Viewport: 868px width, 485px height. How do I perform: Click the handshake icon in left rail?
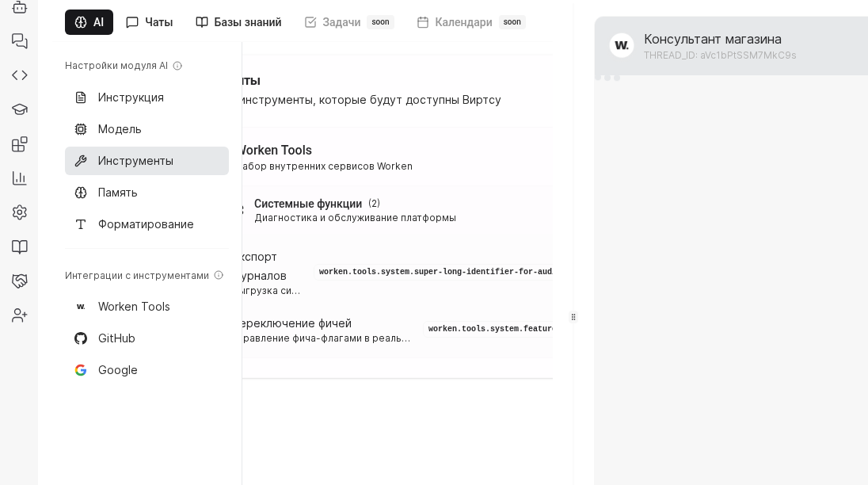pyautogui.click(x=20, y=281)
